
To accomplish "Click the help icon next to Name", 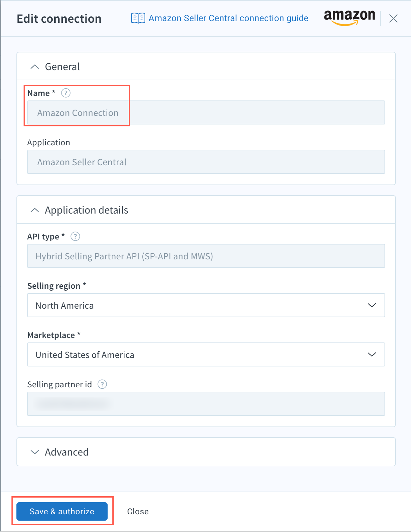I will [66, 93].
